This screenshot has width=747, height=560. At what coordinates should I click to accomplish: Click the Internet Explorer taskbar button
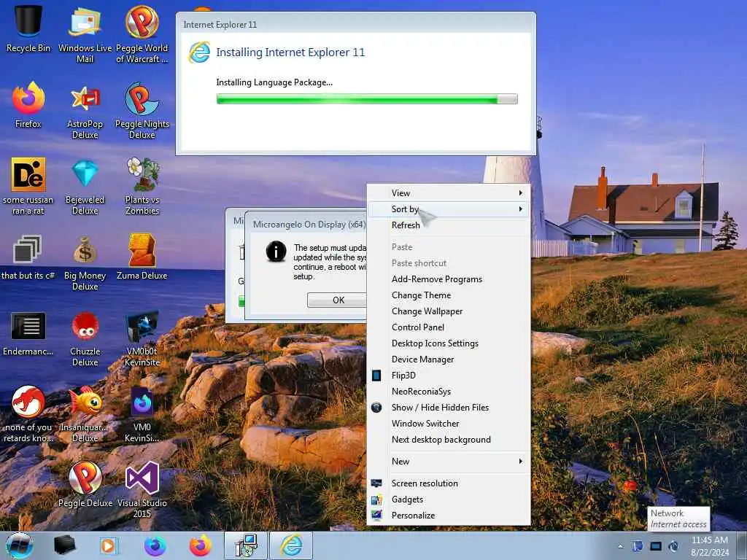[291, 545]
